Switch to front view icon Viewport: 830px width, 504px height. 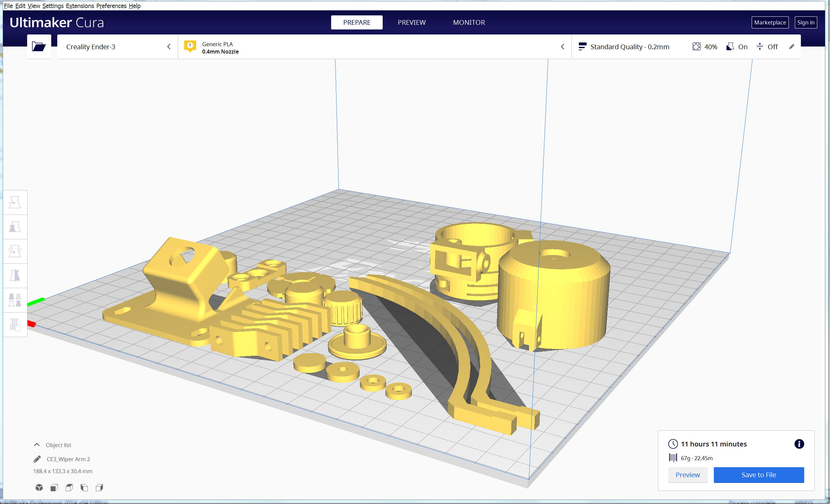pyautogui.click(x=54, y=487)
